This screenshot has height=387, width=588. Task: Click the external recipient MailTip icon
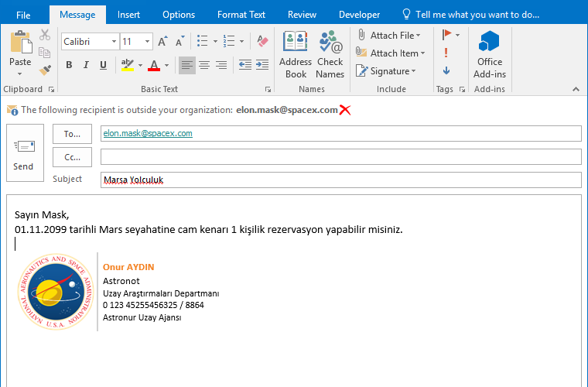coord(12,110)
